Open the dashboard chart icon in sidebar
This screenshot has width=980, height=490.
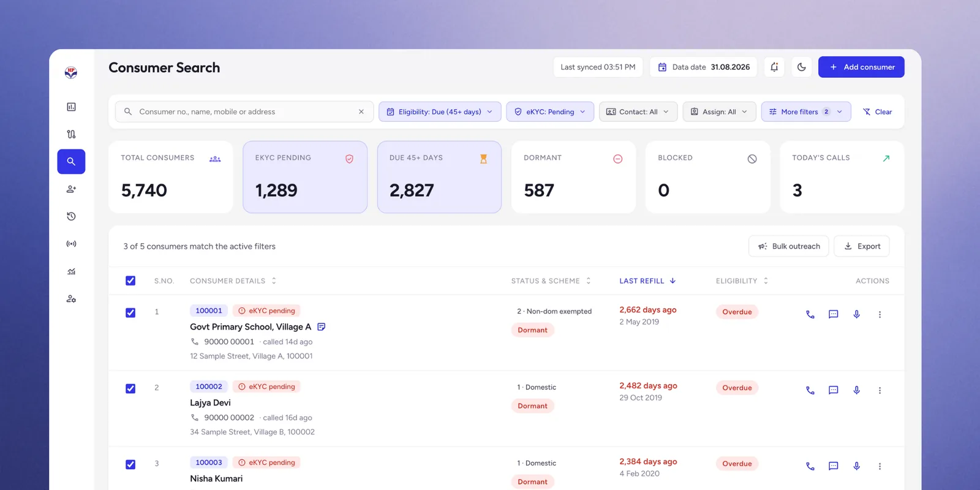coord(71,107)
